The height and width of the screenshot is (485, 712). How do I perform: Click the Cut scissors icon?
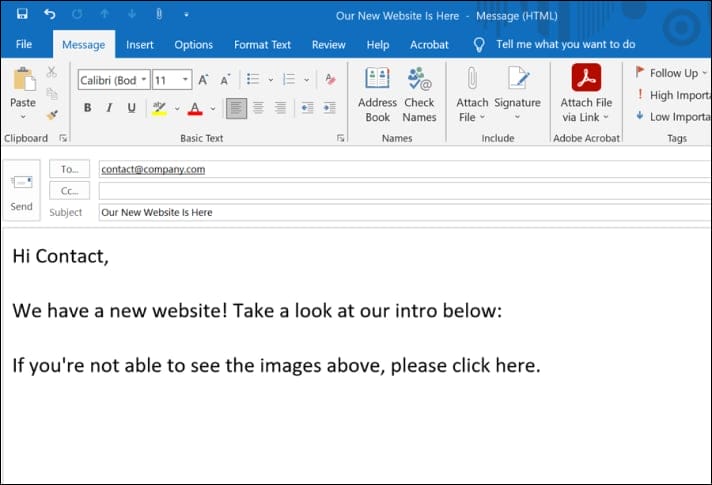click(x=52, y=73)
